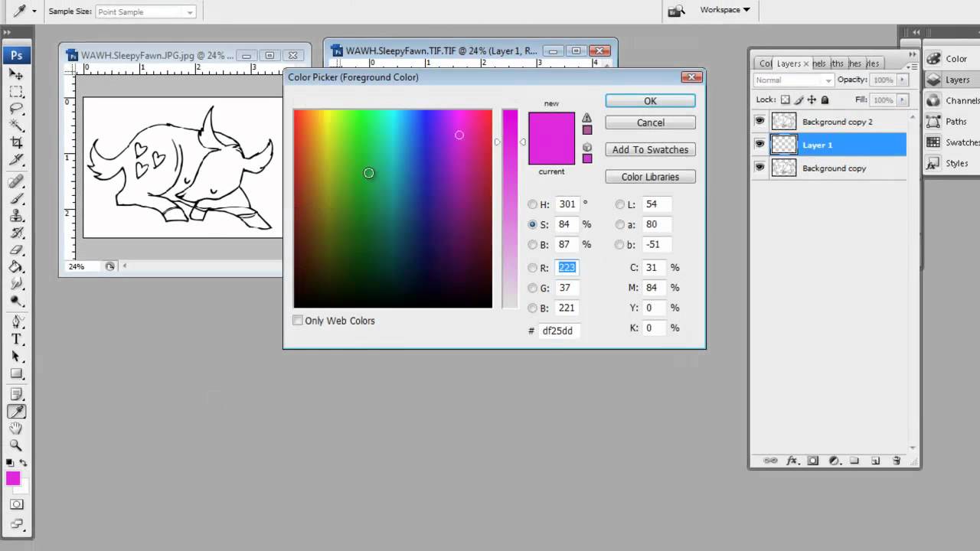Enable Only Web Colors checkbox
980x551 pixels.
tap(298, 321)
